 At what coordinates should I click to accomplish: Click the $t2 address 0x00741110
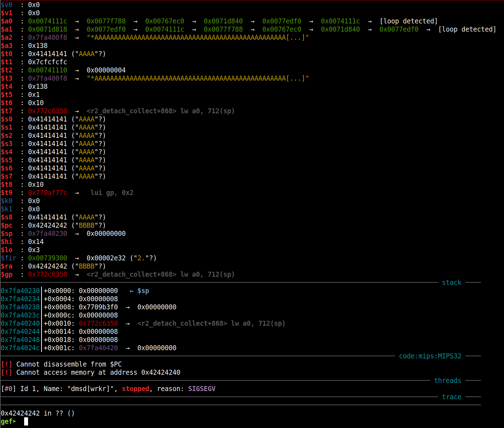(48, 70)
